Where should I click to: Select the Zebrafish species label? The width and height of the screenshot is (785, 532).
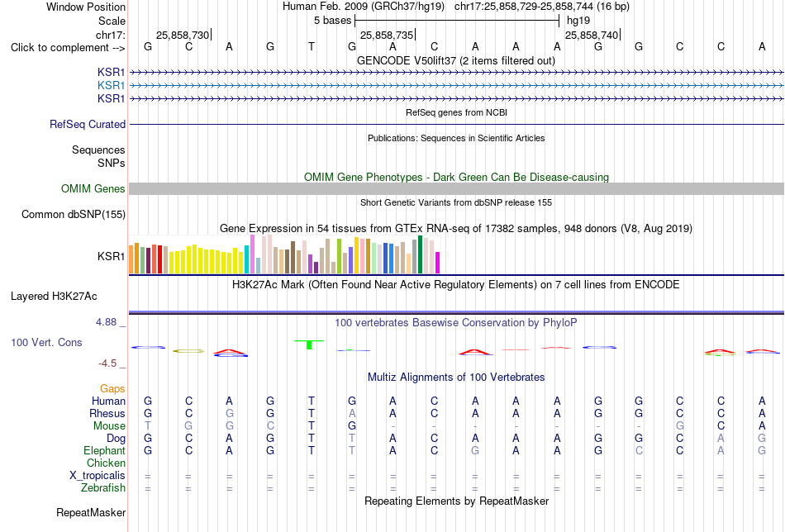coord(103,487)
